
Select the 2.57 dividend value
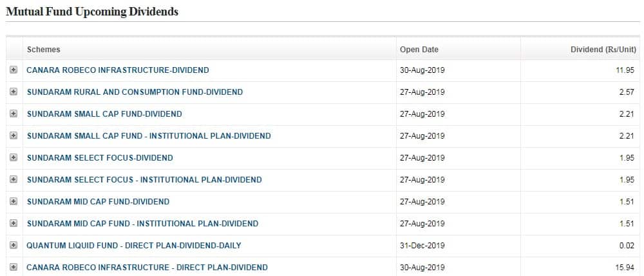[x=627, y=92]
